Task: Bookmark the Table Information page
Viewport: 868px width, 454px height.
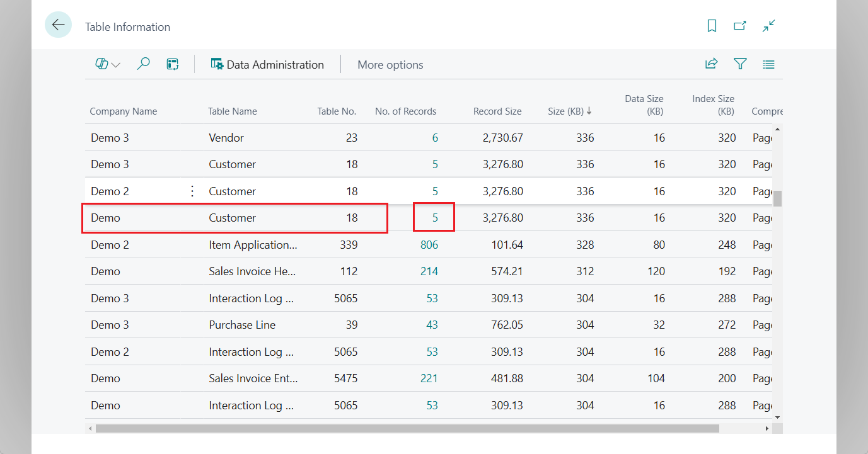Action: point(711,26)
